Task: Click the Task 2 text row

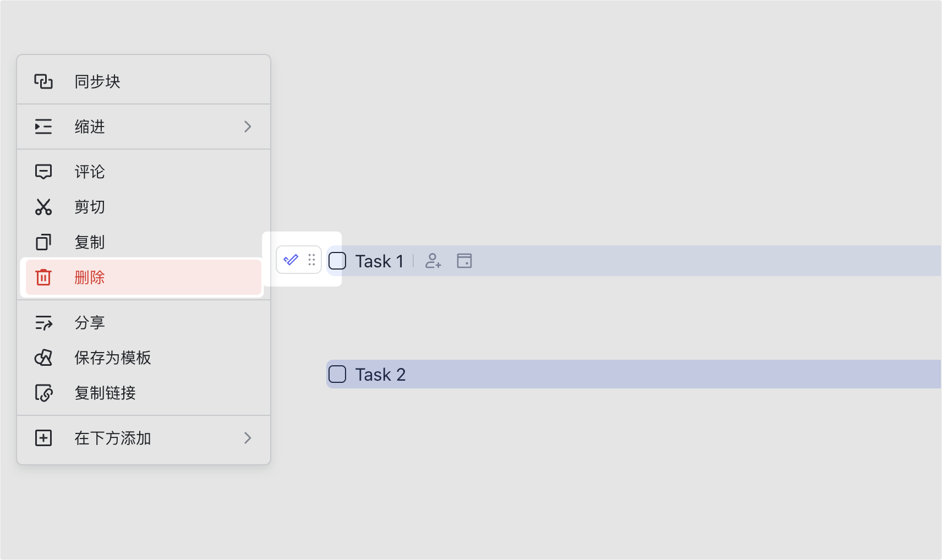Action: pyautogui.click(x=633, y=374)
